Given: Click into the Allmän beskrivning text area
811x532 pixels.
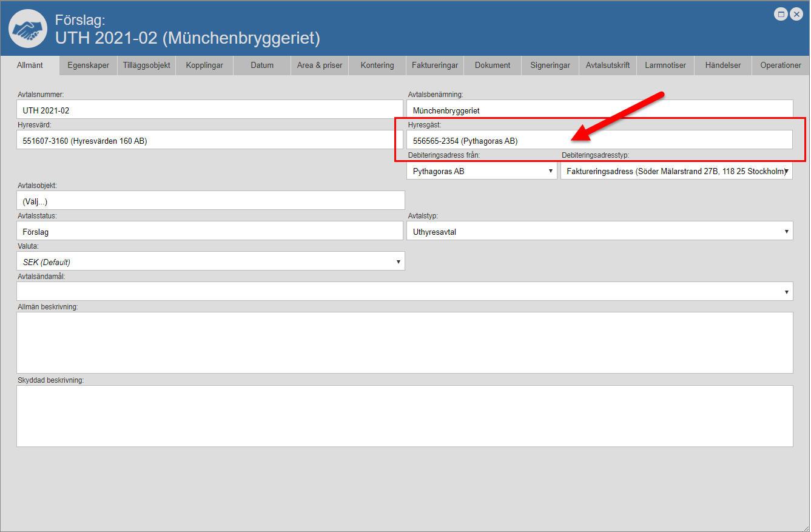Looking at the screenshot, I should click(405, 343).
